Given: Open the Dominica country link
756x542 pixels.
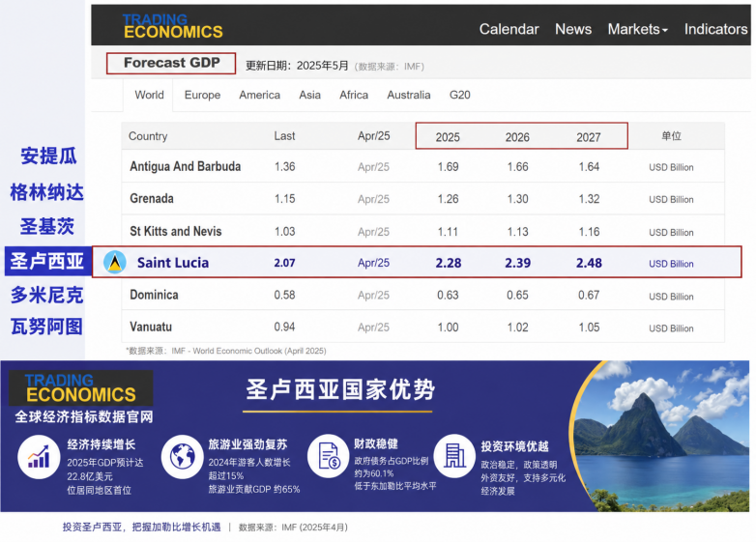Looking at the screenshot, I should [x=154, y=295].
